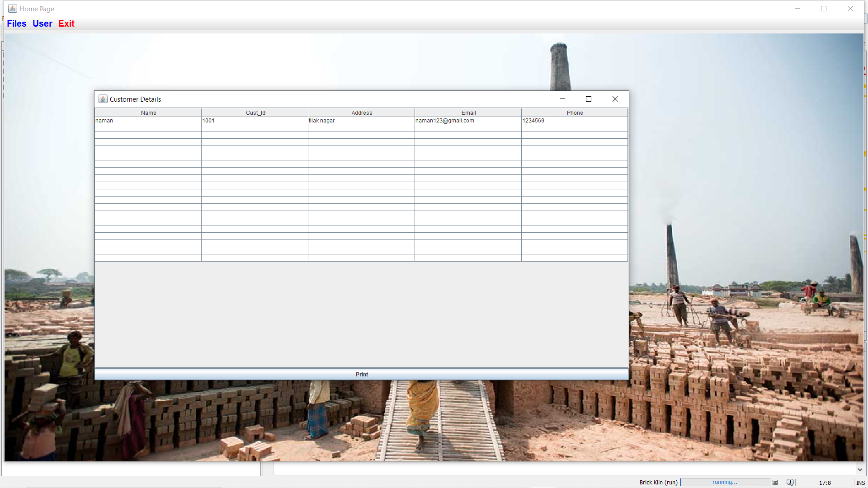Select the naman123@gmail.com email cell

tap(468, 121)
